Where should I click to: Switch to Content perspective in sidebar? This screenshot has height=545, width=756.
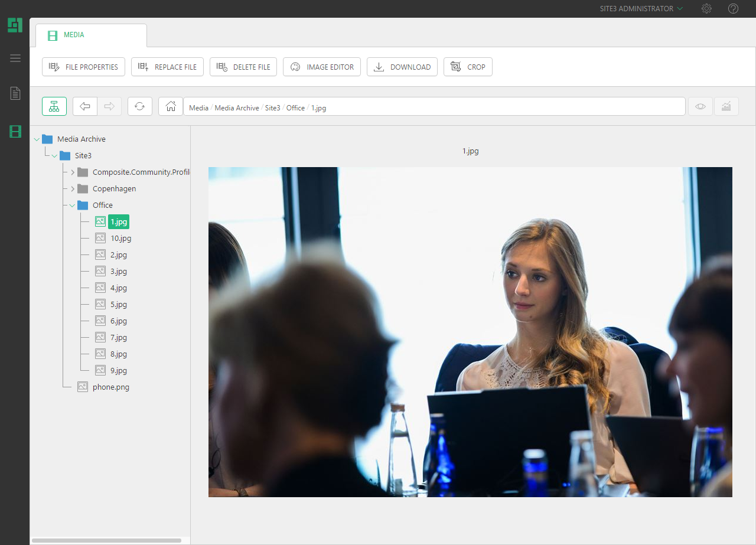click(x=15, y=93)
